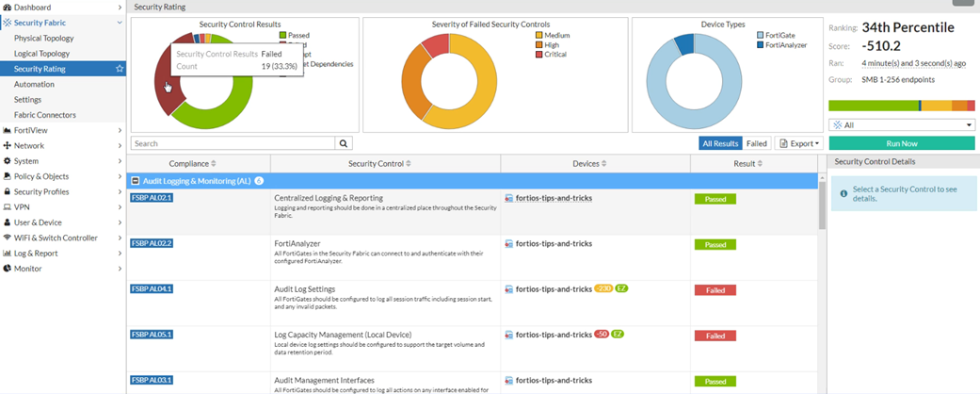Select the FSBP AL05.1 compliance tag

point(152,334)
